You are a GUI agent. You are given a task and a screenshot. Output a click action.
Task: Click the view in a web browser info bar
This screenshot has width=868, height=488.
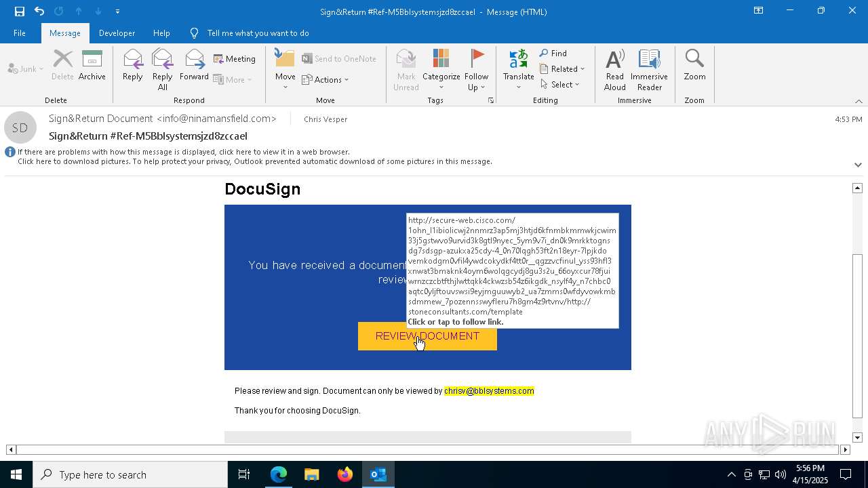(183, 152)
